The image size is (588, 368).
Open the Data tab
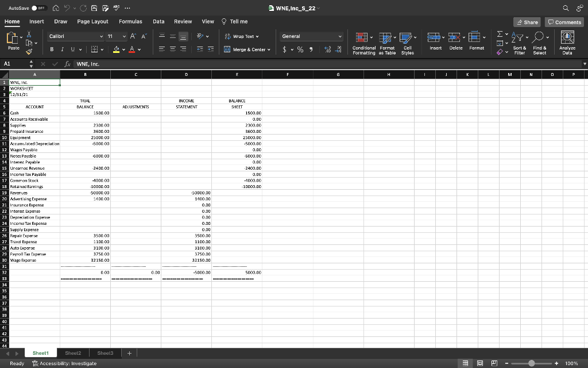[158, 21]
